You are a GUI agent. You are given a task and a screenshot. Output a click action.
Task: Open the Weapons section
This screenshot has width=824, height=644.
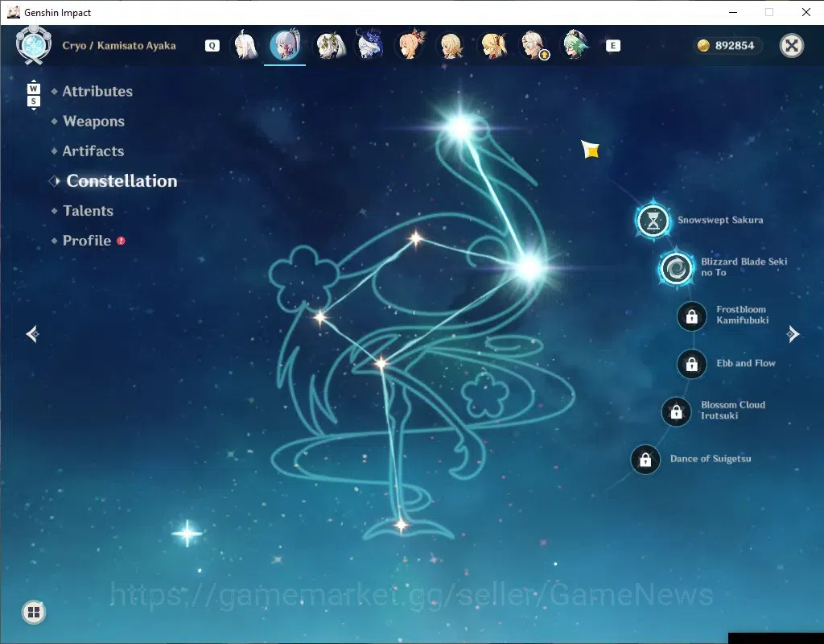[93, 122]
